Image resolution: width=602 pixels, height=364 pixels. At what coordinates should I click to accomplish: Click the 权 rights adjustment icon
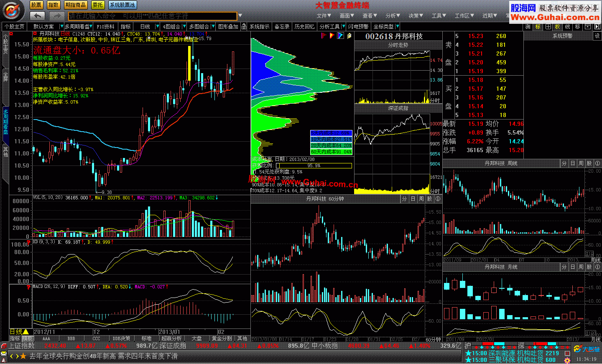tap(558, 26)
